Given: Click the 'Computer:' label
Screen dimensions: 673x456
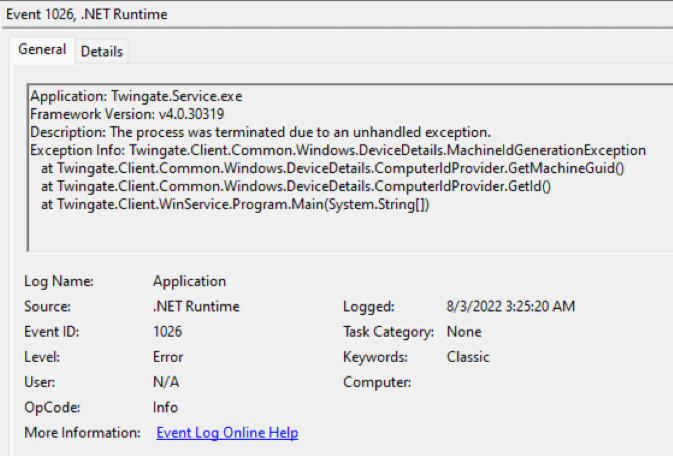Looking at the screenshot, I should 377,382.
